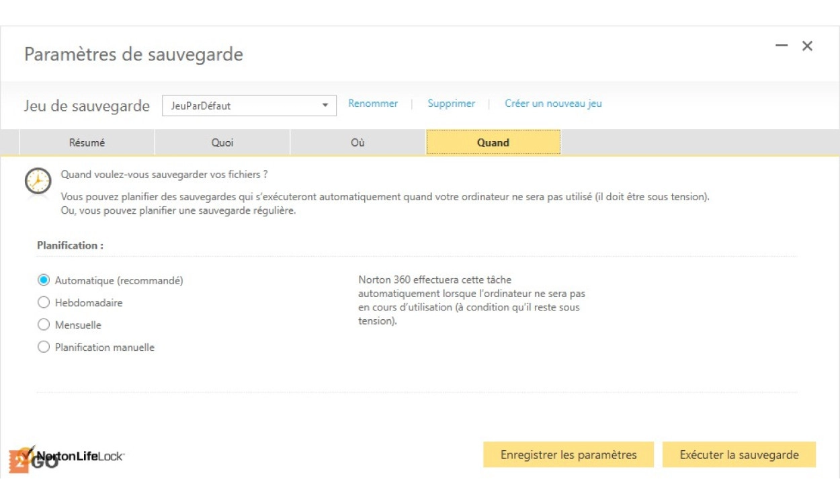Select the Quand tab
This screenshot has height=504, width=840.
pos(493,142)
